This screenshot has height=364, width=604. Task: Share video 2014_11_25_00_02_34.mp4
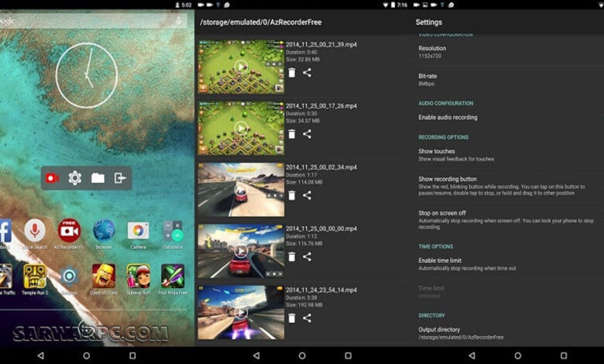(x=307, y=195)
